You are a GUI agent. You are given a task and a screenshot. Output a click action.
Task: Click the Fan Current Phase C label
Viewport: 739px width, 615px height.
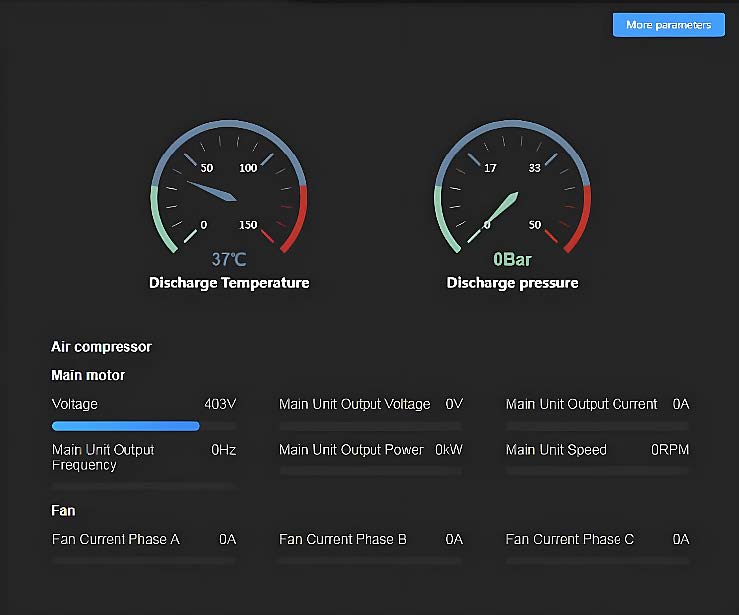pos(570,539)
